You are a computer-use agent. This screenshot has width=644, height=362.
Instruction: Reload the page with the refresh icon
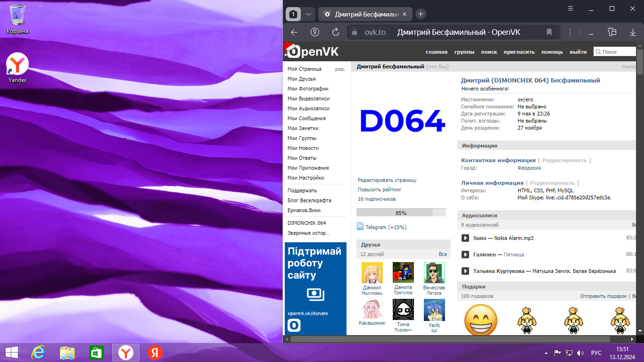[x=336, y=32]
